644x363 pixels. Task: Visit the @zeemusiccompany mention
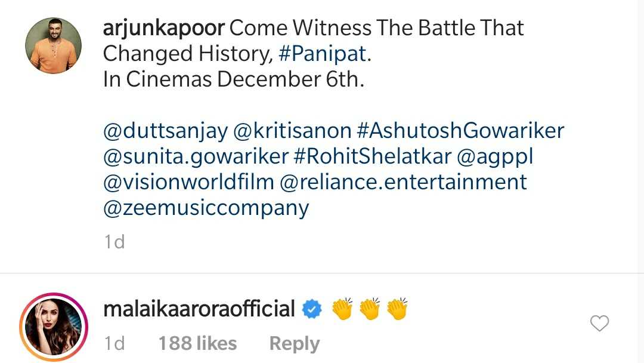tap(206, 208)
